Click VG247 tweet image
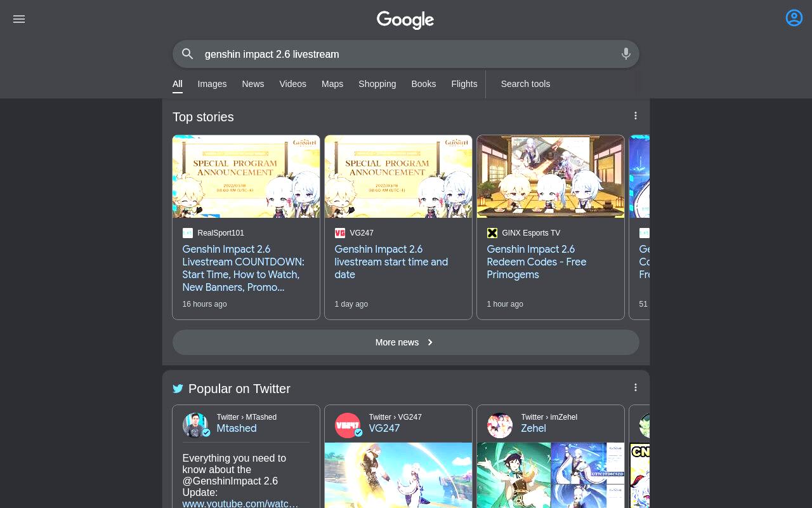 398,475
